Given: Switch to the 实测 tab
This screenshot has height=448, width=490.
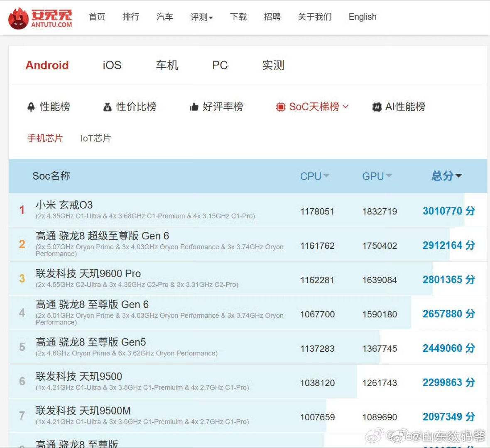Looking at the screenshot, I should pos(273,65).
